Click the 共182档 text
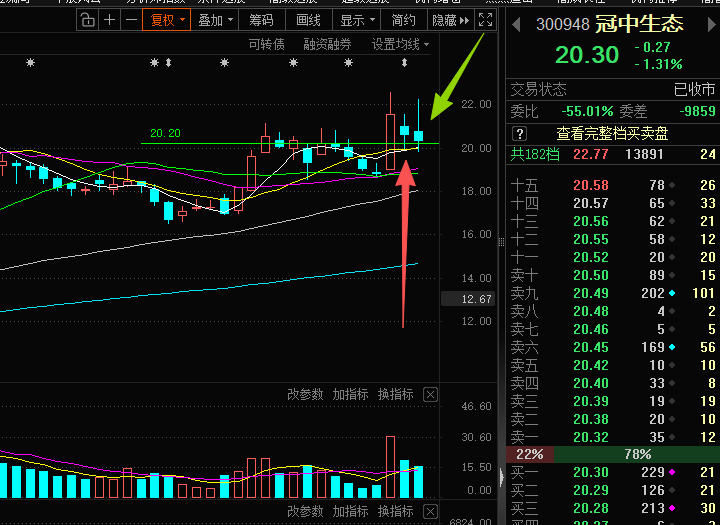The width and height of the screenshot is (720, 525). [535, 154]
